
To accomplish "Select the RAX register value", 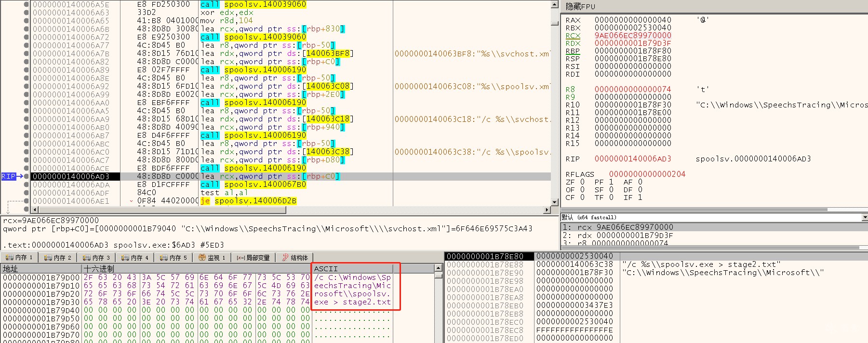I will 633,20.
